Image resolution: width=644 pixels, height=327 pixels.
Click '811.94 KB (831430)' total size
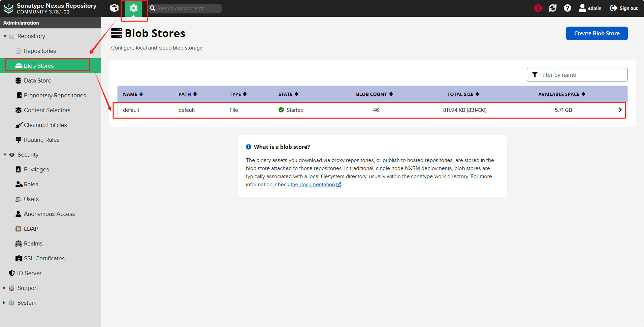coord(465,110)
